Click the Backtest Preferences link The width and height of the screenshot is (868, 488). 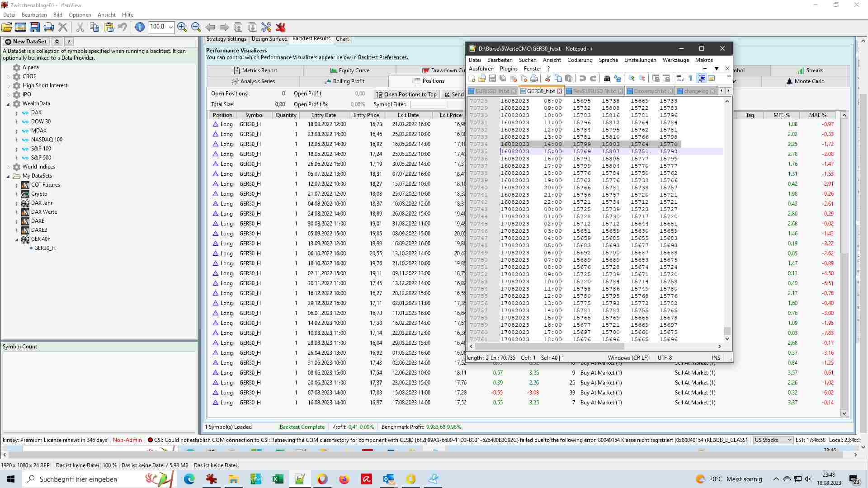pyautogui.click(x=382, y=57)
